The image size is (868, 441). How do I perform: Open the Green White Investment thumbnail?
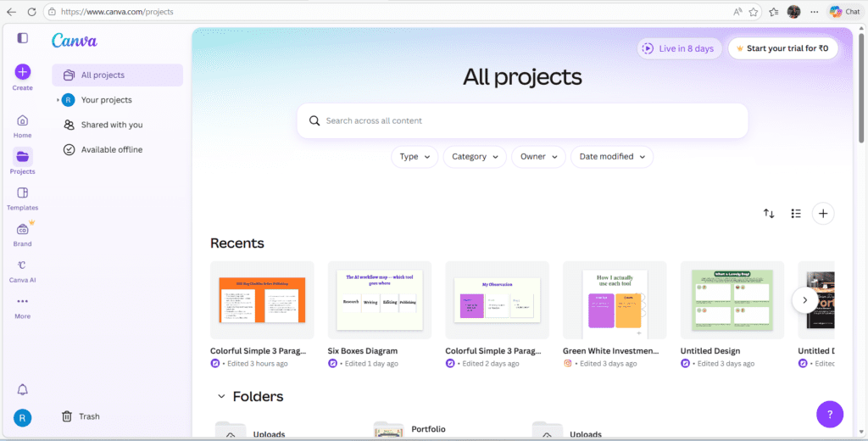point(615,300)
